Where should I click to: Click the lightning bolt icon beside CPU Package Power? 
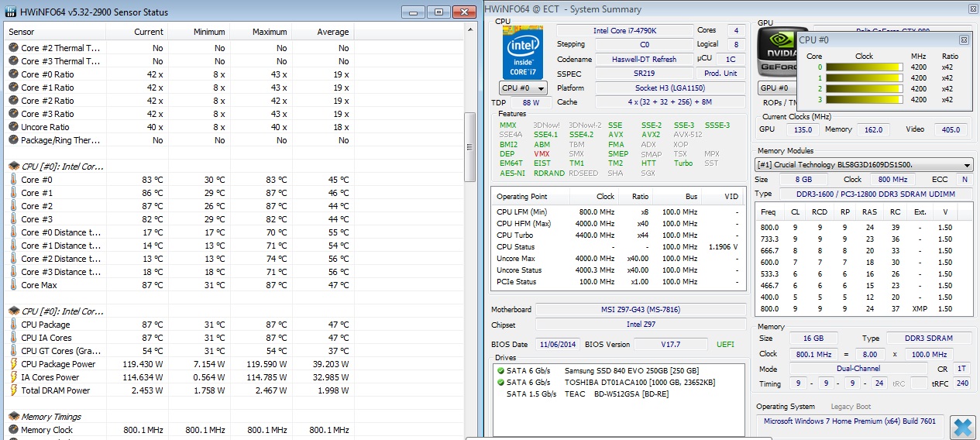13,364
